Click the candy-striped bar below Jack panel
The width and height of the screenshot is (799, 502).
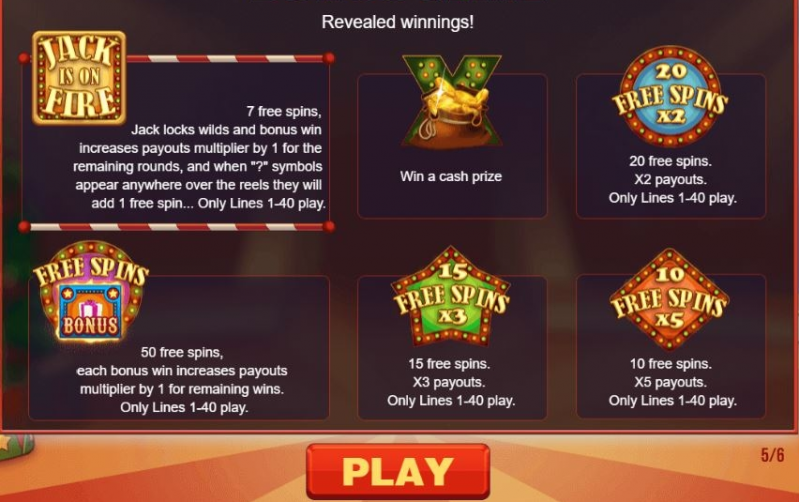(x=176, y=226)
